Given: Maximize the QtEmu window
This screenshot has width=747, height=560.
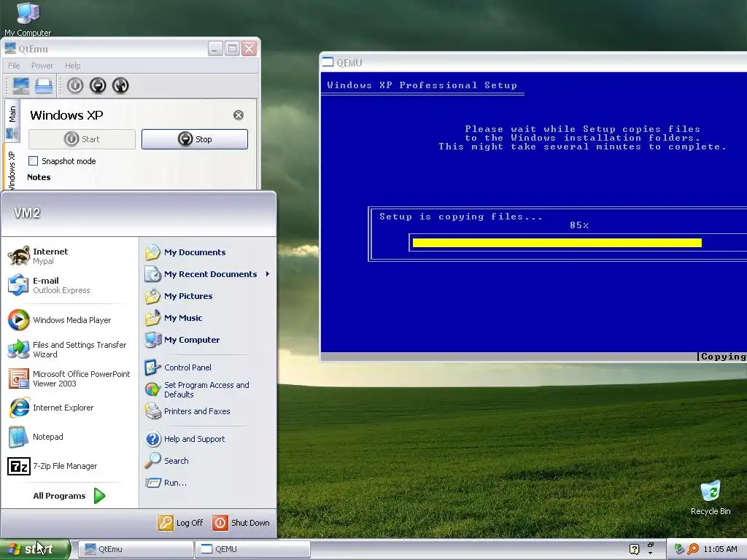Looking at the screenshot, I should coord(232,49).
